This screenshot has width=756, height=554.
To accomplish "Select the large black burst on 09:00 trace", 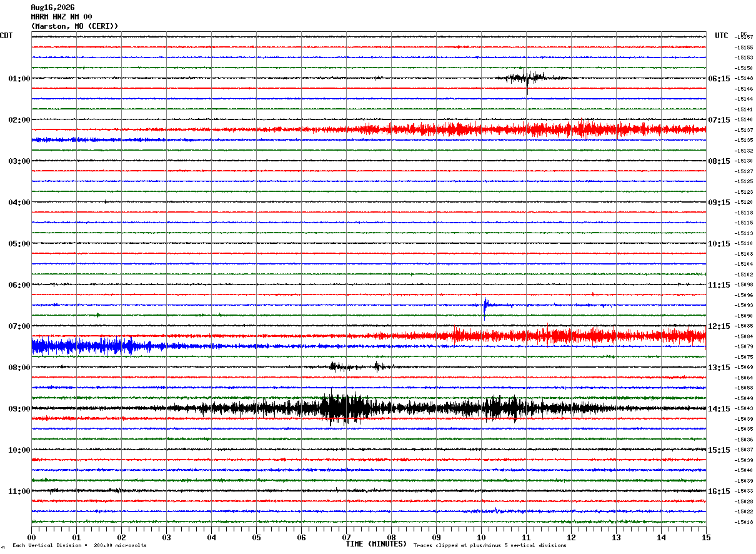I will (x=342, y=409).
